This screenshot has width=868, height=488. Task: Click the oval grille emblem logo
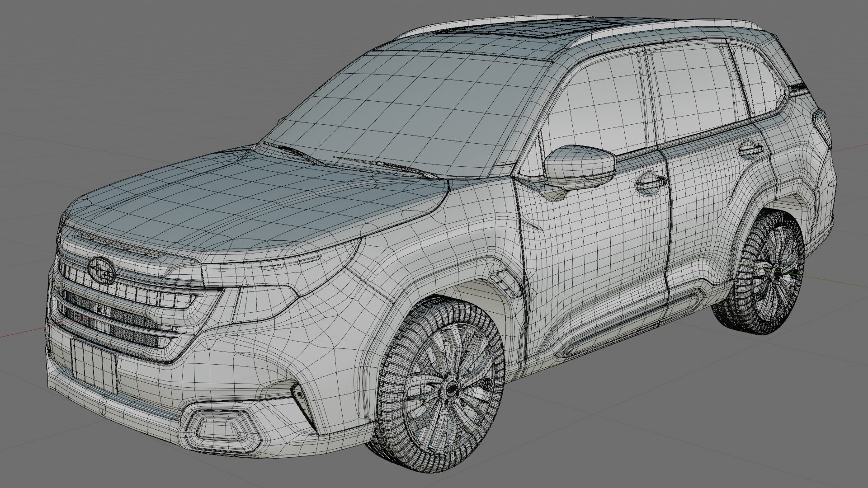coord(102,271)
